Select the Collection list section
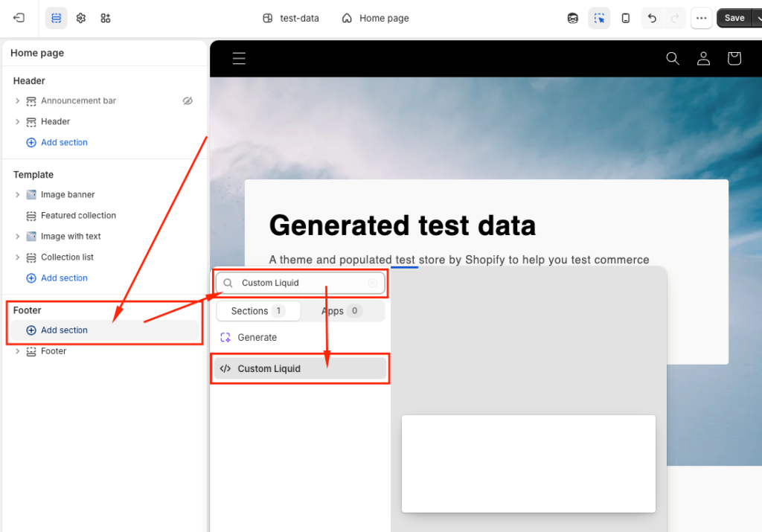This screenshot has height=532, width=762. (x=104, y=257)
